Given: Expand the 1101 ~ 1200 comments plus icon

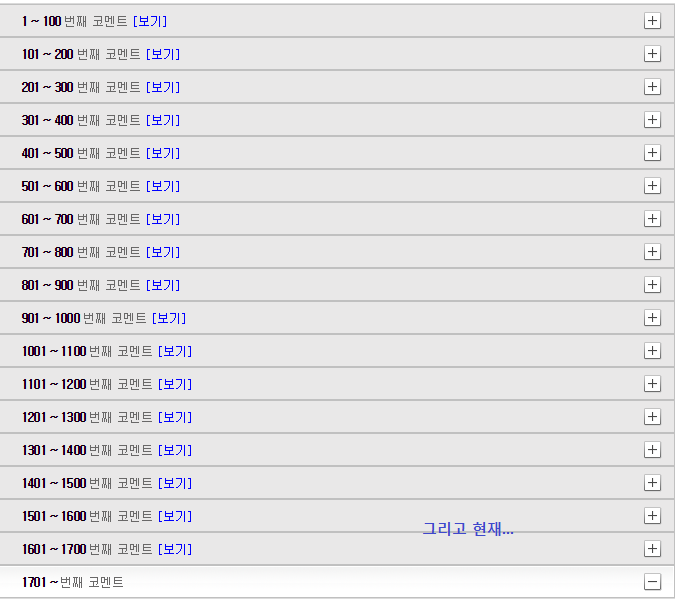Looking at the screenshot, I should pyautogui.click(x=652, y=384).
